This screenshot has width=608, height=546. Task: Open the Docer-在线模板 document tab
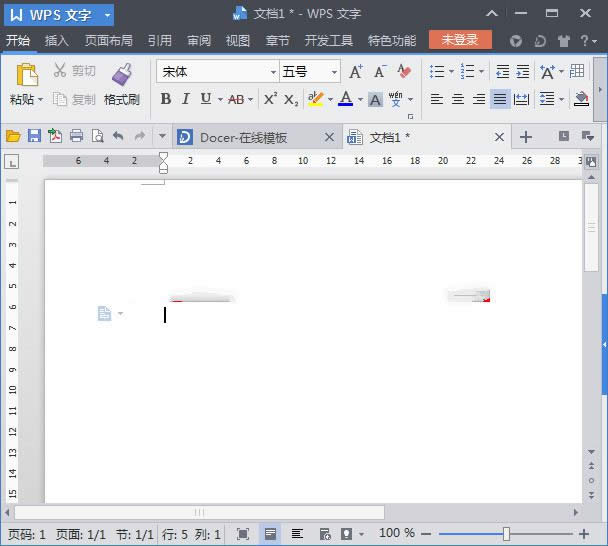tap(243, 137)
